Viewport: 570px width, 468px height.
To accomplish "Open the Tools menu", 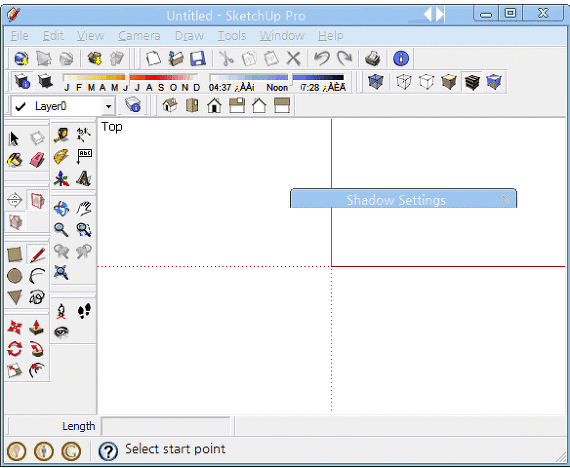I will [x=232, y=36].
